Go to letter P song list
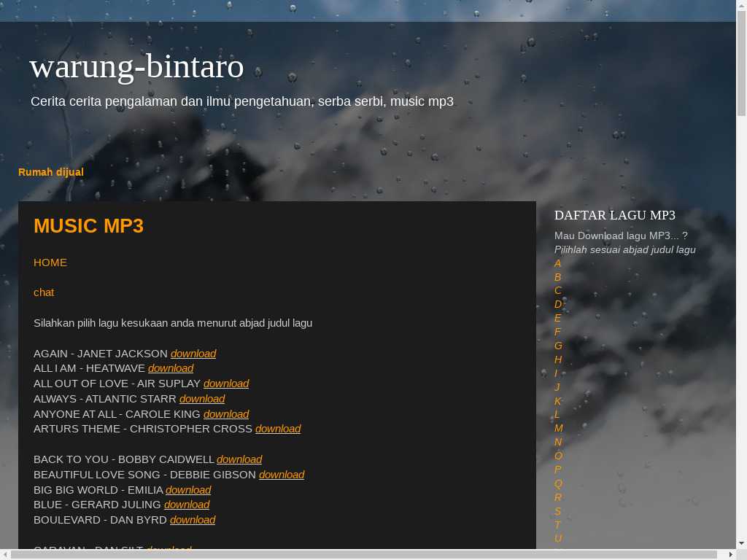This screenshot has width=747, height=560. 558,470
